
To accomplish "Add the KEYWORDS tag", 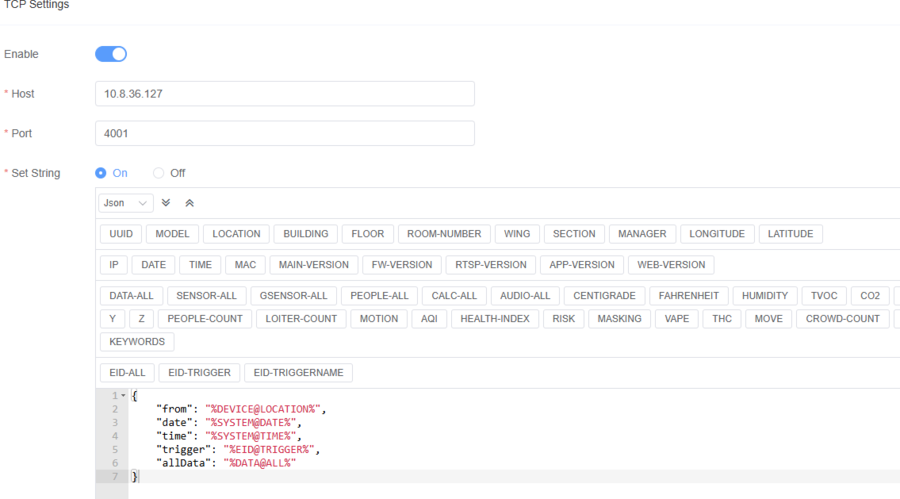I will point(137,342).
